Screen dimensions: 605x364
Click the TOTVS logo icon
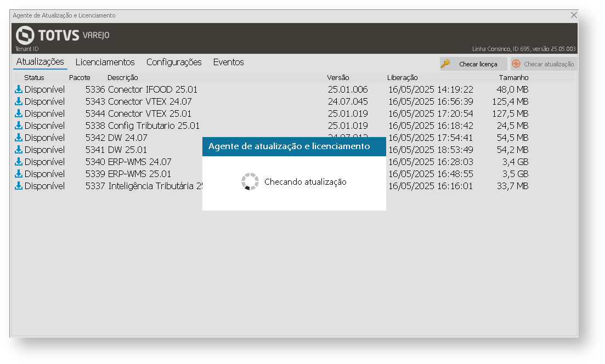click(x=25, y=35)
